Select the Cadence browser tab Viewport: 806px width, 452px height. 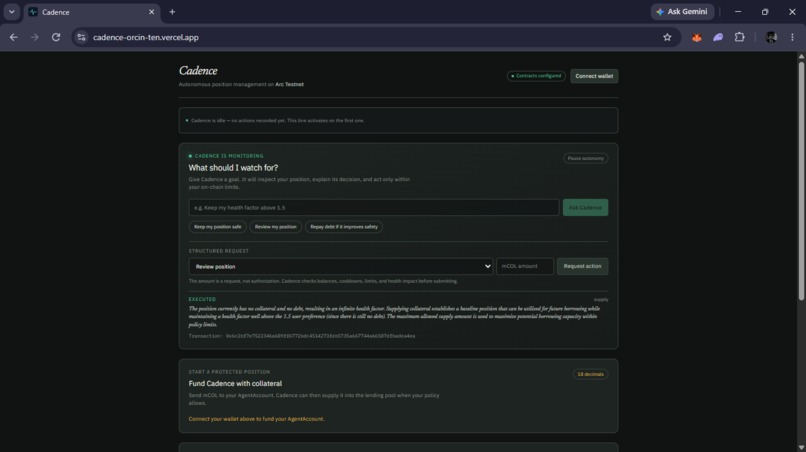point(92,12)
